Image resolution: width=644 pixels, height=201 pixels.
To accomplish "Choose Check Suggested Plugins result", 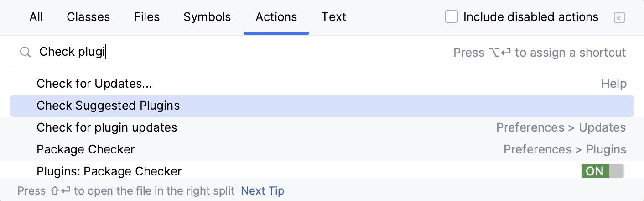I will coord(108,106).
